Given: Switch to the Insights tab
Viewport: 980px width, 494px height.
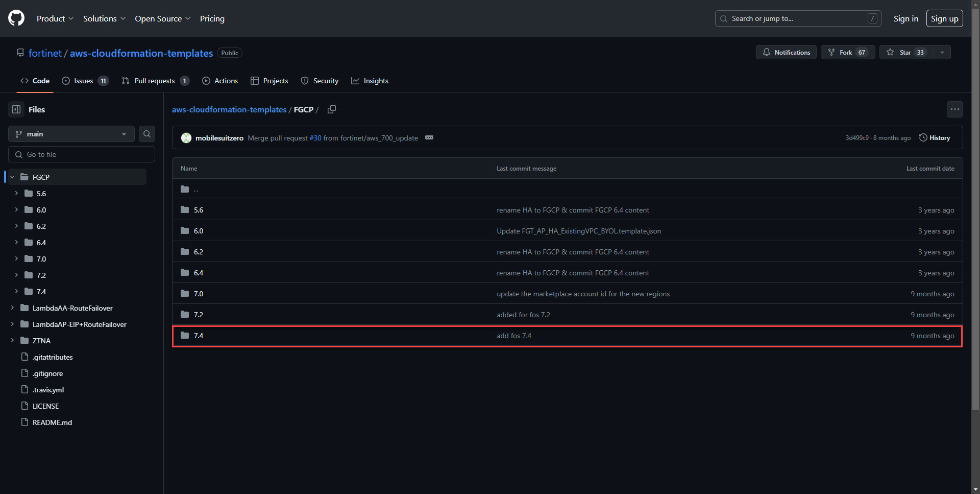Looking at the screenshot, I should [x=370, y=81].
